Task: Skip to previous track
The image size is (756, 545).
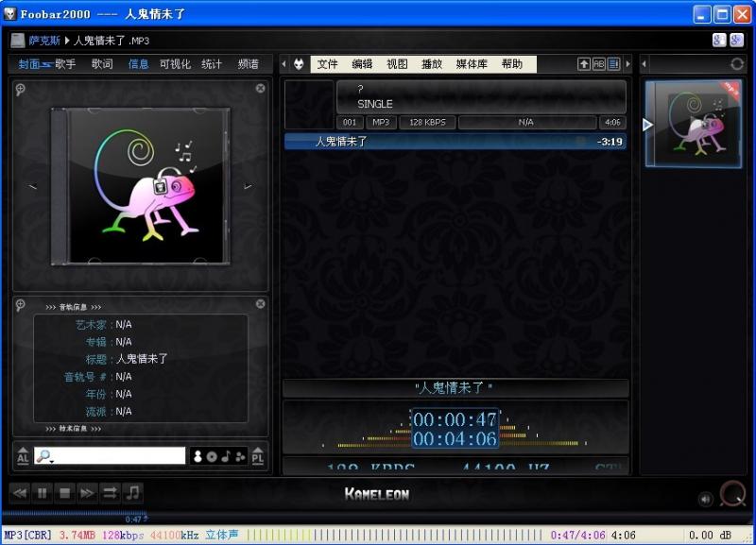Action: (x=20, y=493)
